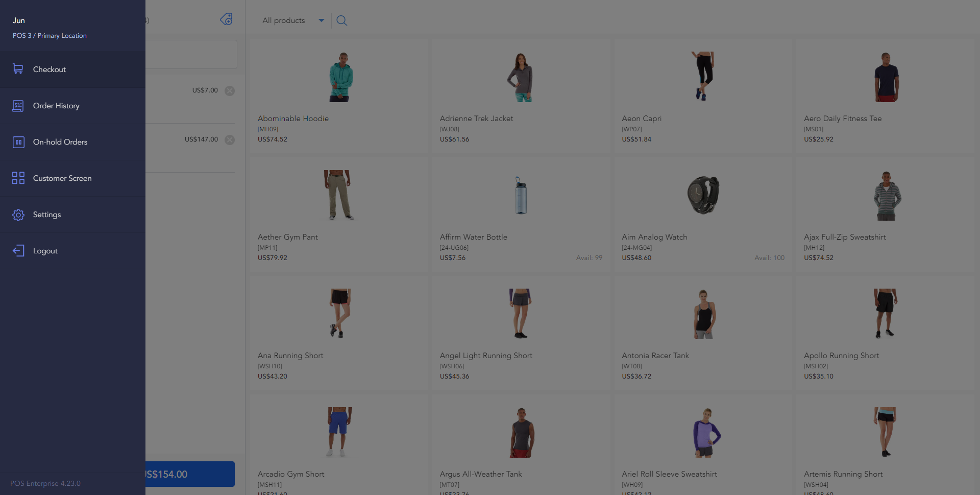Click the Customer Screen grid icon

tap(18, 178)
